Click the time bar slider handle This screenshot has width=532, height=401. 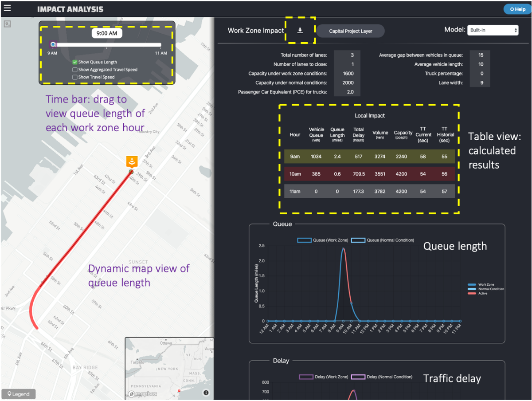53,44
